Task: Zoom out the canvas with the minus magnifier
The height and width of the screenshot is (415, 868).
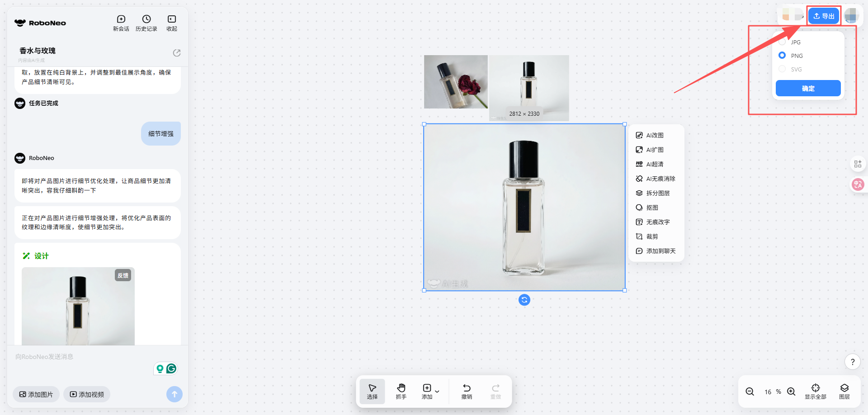Action: 750,391
